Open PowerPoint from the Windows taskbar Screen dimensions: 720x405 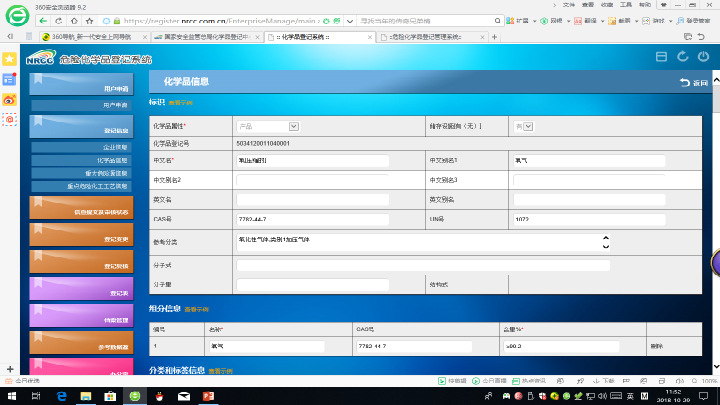209,396
